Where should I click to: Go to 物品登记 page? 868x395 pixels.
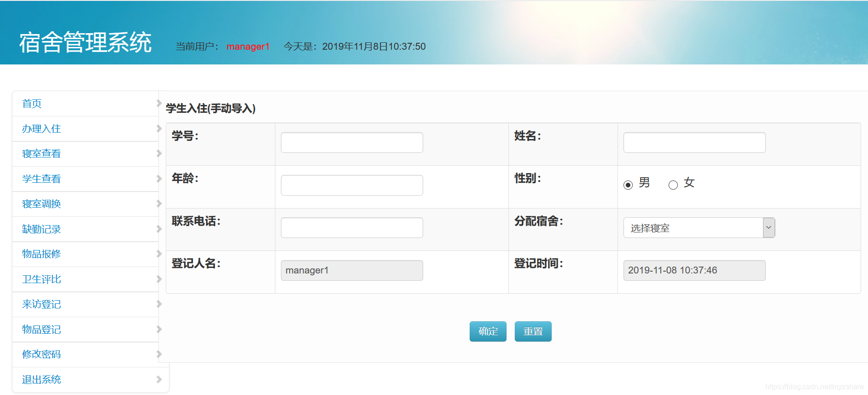coord(41,330)
